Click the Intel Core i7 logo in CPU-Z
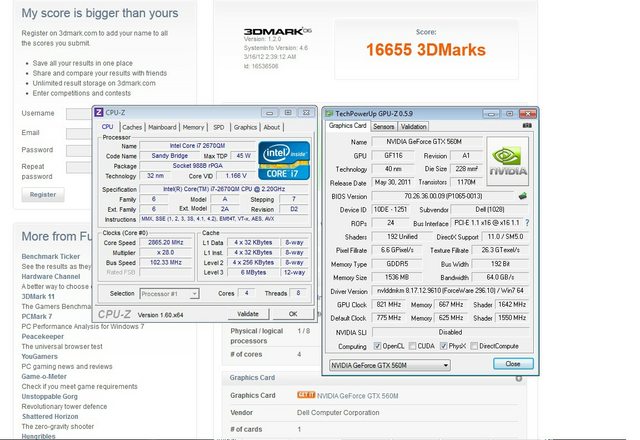 284,160
